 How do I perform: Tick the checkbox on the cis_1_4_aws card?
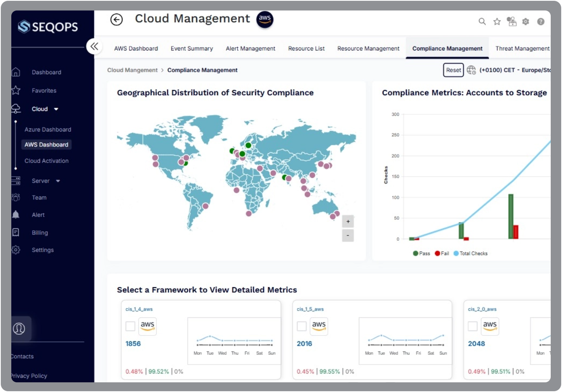coord(130,326)
